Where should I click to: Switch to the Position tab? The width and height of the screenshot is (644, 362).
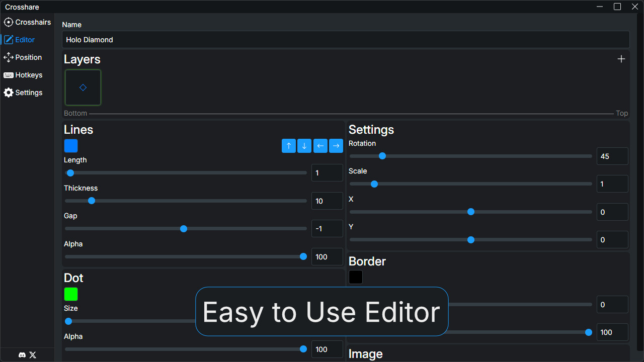click(23, 57)
